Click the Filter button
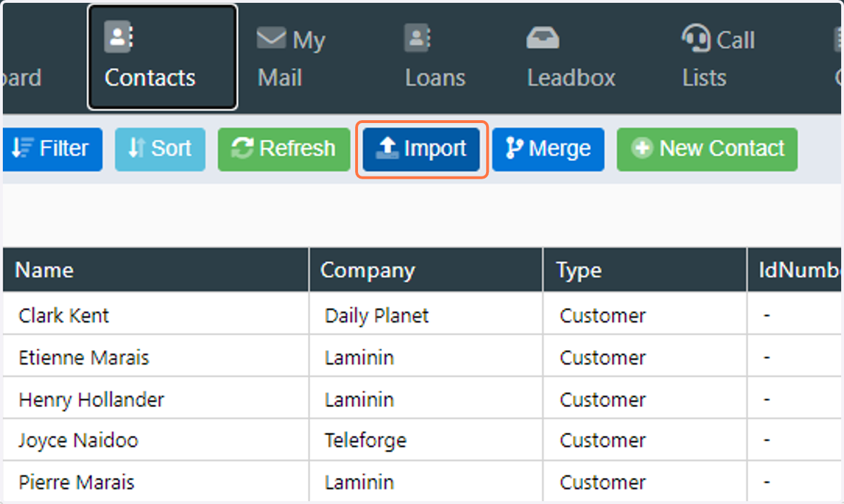Screen dimensions: 844x504 click(x=53, y=149)
